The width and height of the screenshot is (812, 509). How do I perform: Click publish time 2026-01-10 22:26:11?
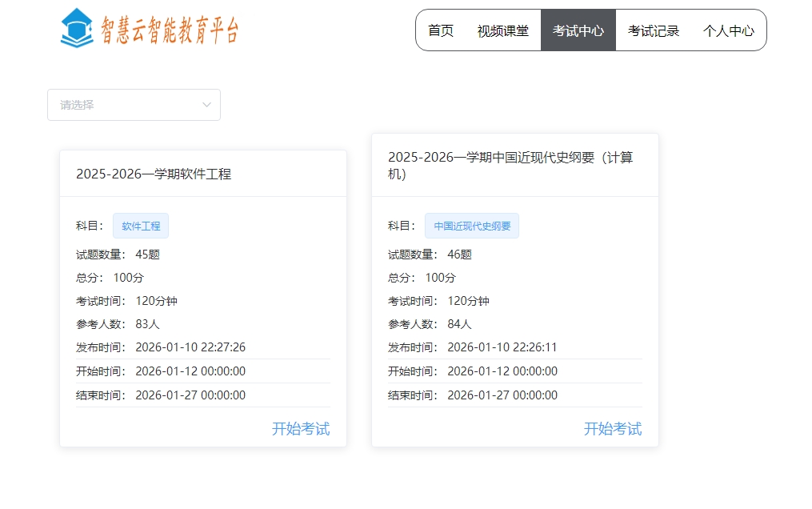pos(502,347)
